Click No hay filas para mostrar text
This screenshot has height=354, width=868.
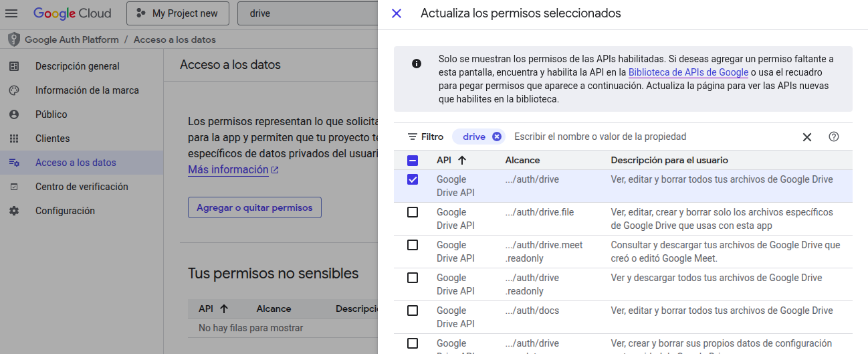251,328
